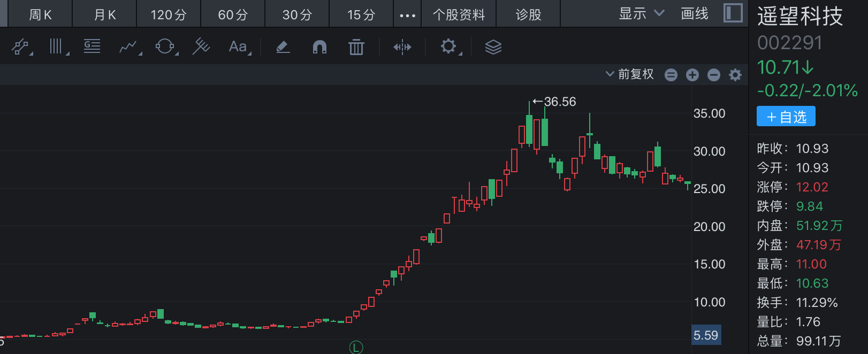868x354 pixels.
Task: Toggle the side panel layout icon
Action: pos(733,13)
